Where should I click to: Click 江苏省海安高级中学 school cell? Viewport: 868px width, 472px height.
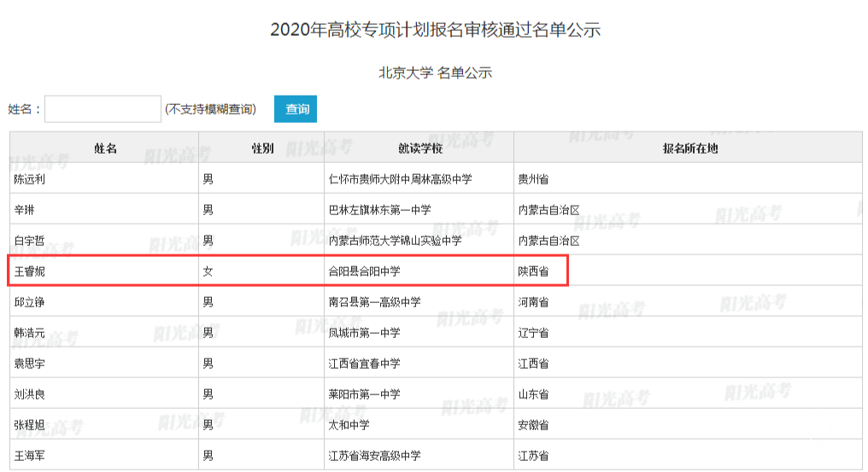click(374, 456)
